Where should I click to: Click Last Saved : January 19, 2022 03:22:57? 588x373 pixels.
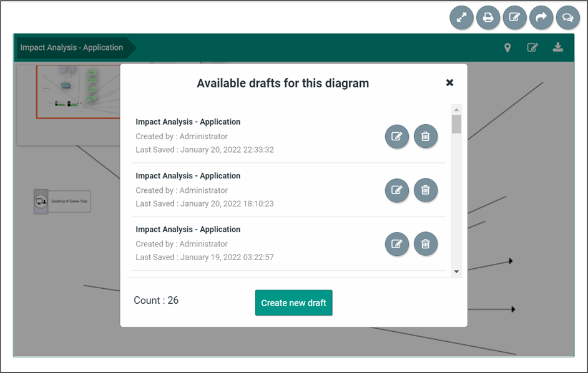(x=205, y=257)
